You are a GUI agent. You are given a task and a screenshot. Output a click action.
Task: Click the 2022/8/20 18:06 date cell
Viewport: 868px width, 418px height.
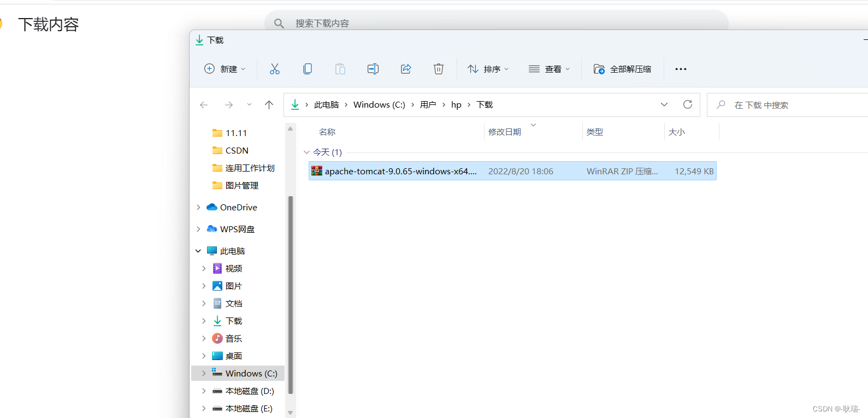(521, 171)
